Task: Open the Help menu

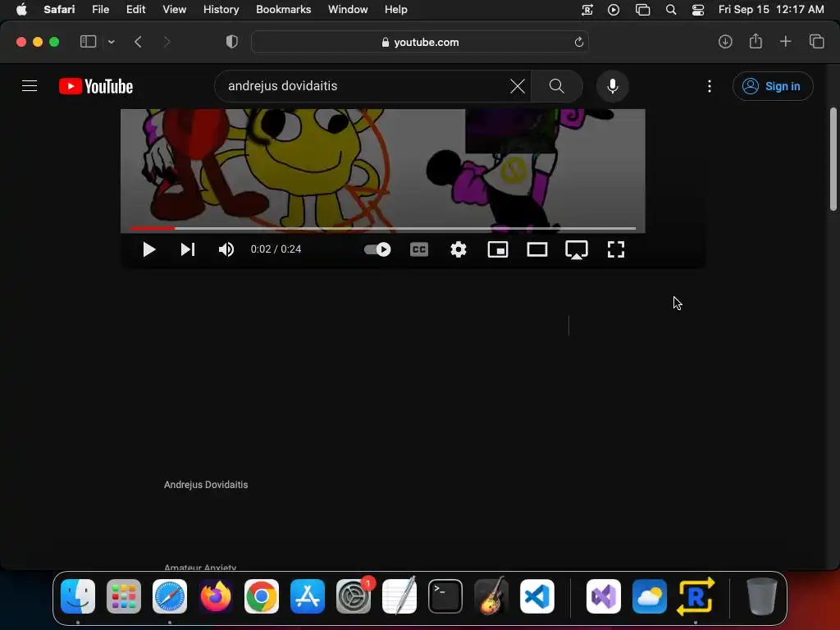Action: pos(396,9)
